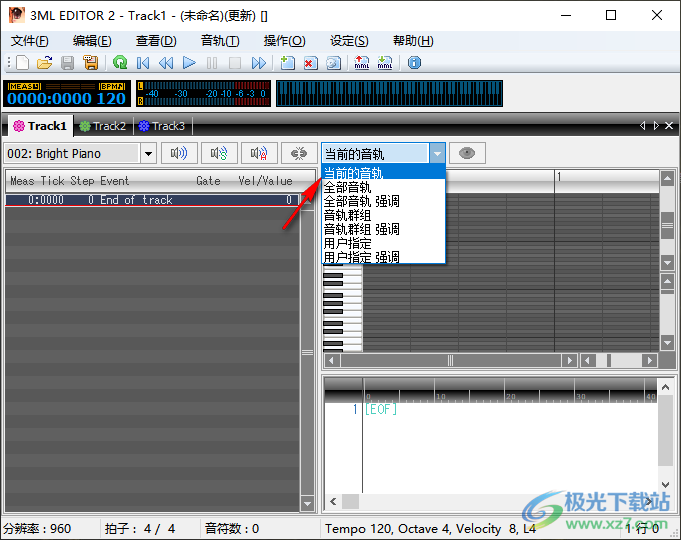
Task: Select the End of track event row
Action: click(152, 200)
